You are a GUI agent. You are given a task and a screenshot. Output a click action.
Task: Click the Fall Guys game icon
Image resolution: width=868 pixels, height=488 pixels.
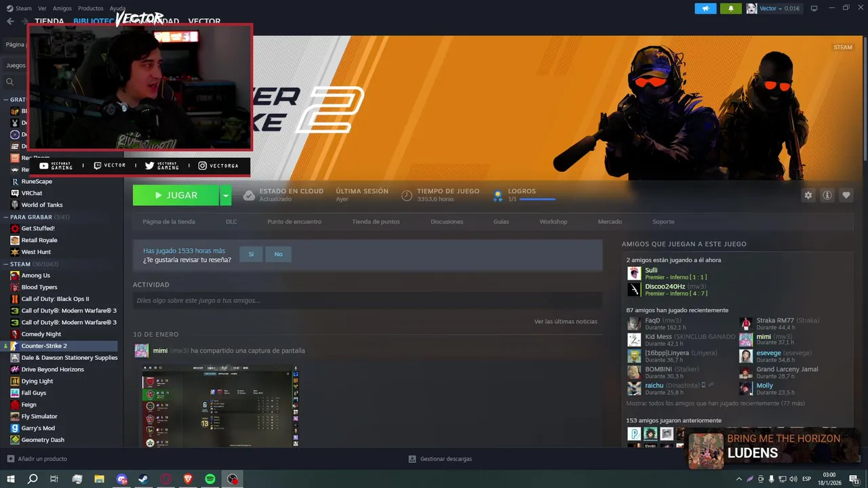(x=15, y=393)
